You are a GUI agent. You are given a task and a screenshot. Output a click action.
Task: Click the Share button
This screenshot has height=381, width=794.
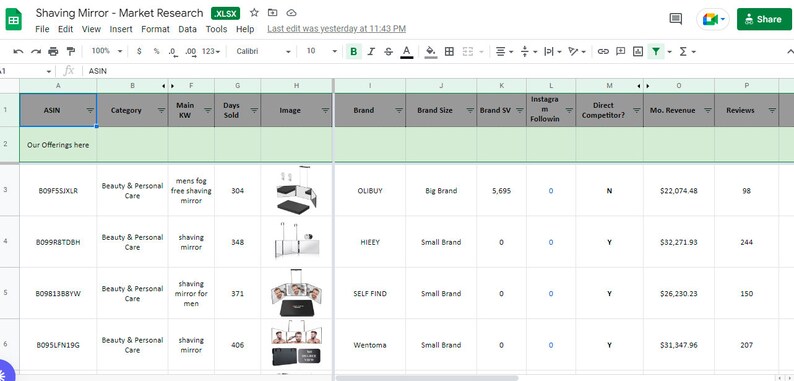click(x=764, y=19)
